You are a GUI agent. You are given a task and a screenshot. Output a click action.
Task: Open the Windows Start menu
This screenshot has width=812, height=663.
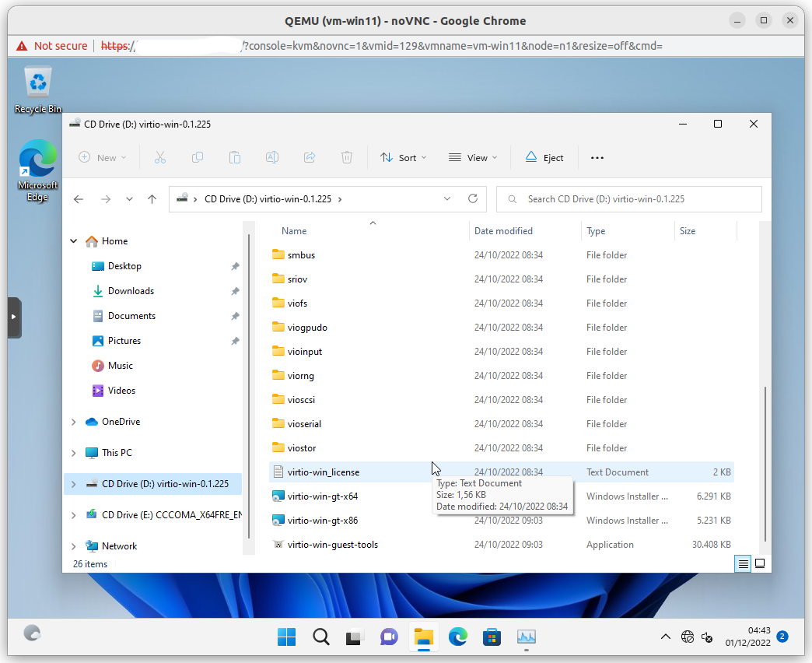[286, 637]
